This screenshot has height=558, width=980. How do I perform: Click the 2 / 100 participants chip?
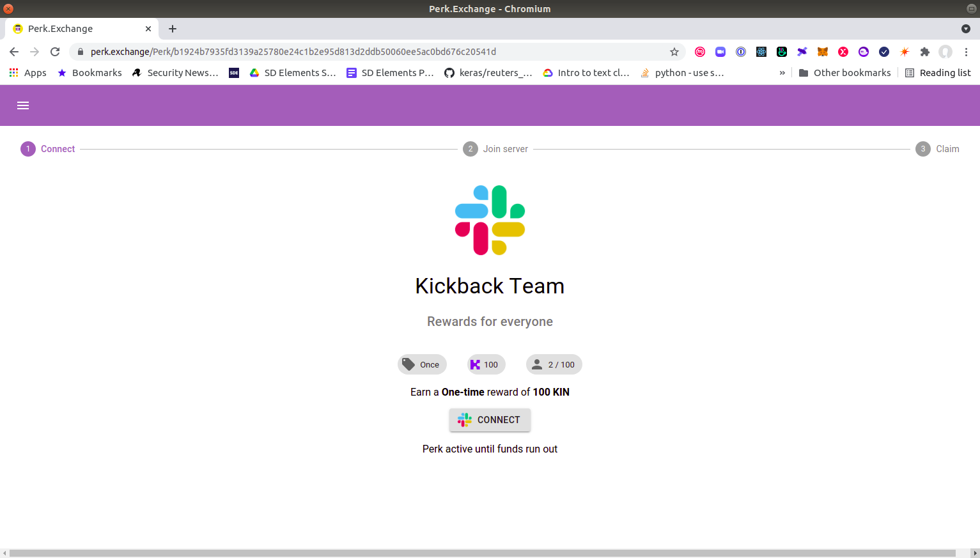554,364
